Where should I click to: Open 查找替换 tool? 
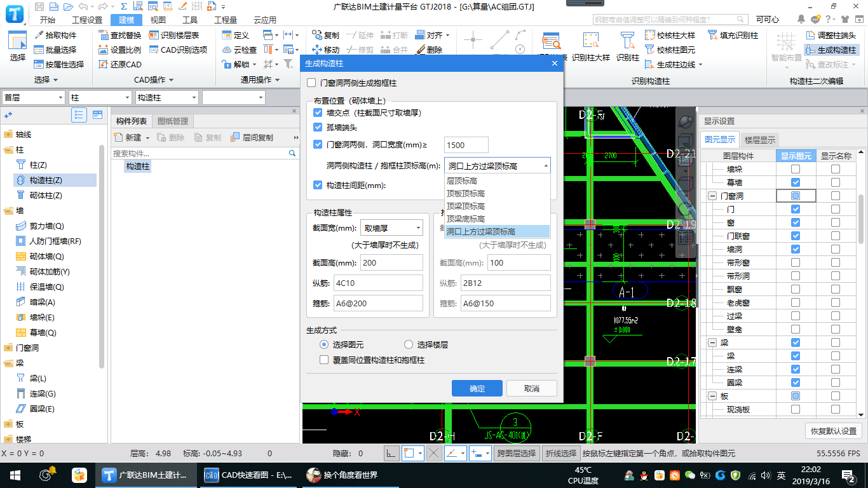[120, 36]
